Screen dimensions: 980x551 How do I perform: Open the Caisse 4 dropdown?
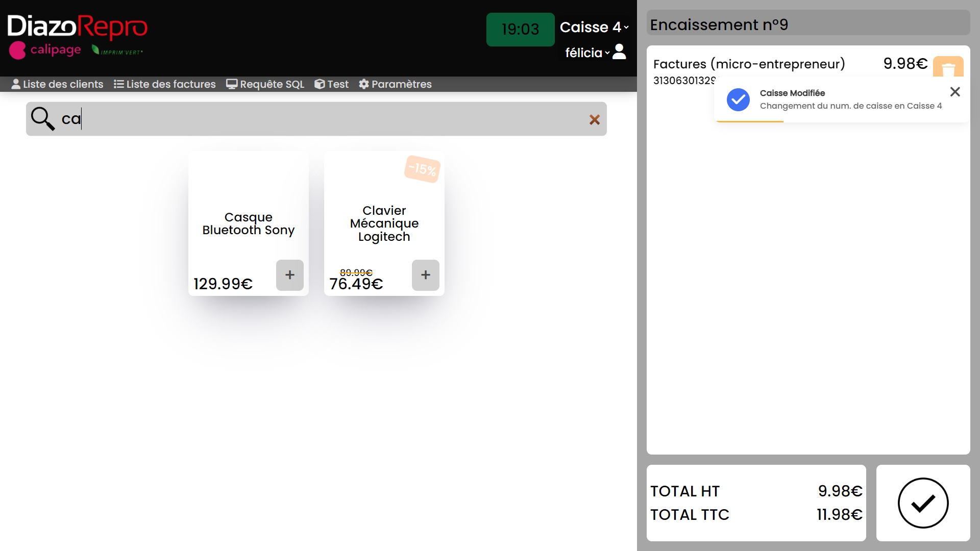pyautogui.click(x=594, y=27)
